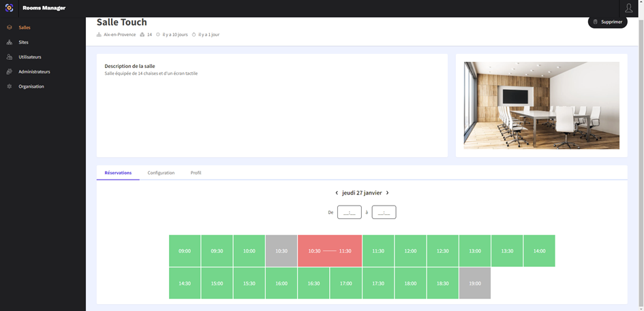Select the 09:00 green time slot
The width and height of the screenshot is (644, 311).
185,251
